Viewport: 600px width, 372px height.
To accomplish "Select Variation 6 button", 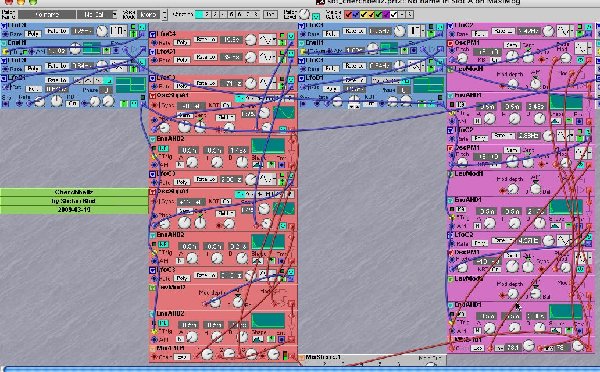I will (240, 15).
